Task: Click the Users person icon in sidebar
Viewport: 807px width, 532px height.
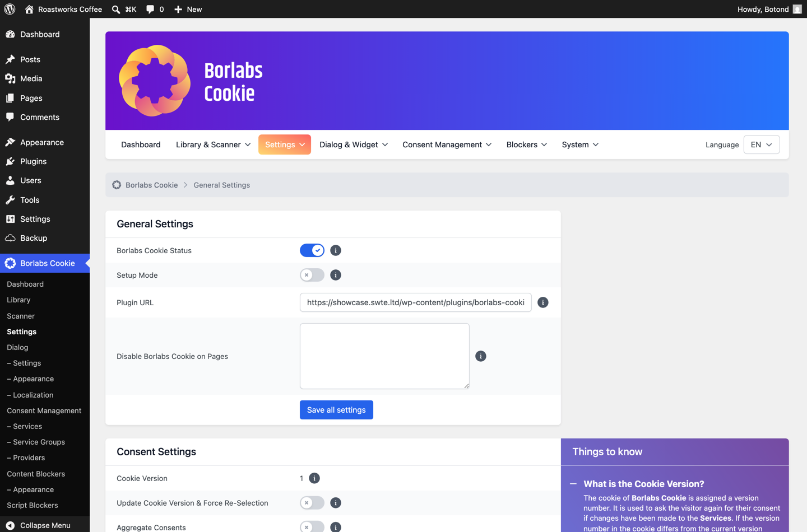Action: (x=10, y=180)
